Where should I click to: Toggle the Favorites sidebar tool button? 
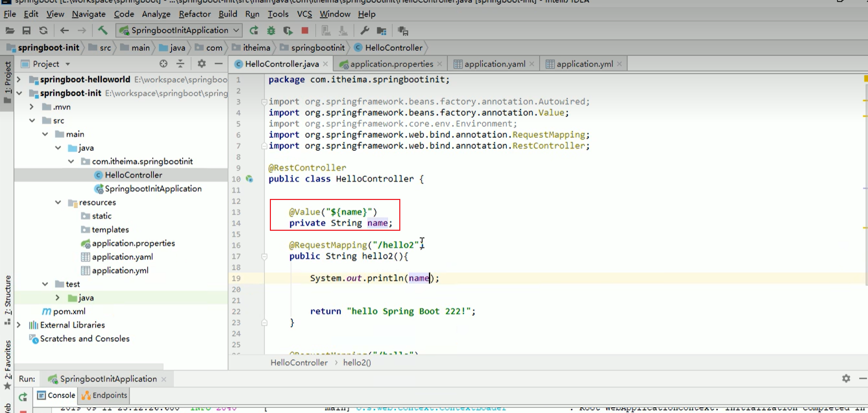7,365
